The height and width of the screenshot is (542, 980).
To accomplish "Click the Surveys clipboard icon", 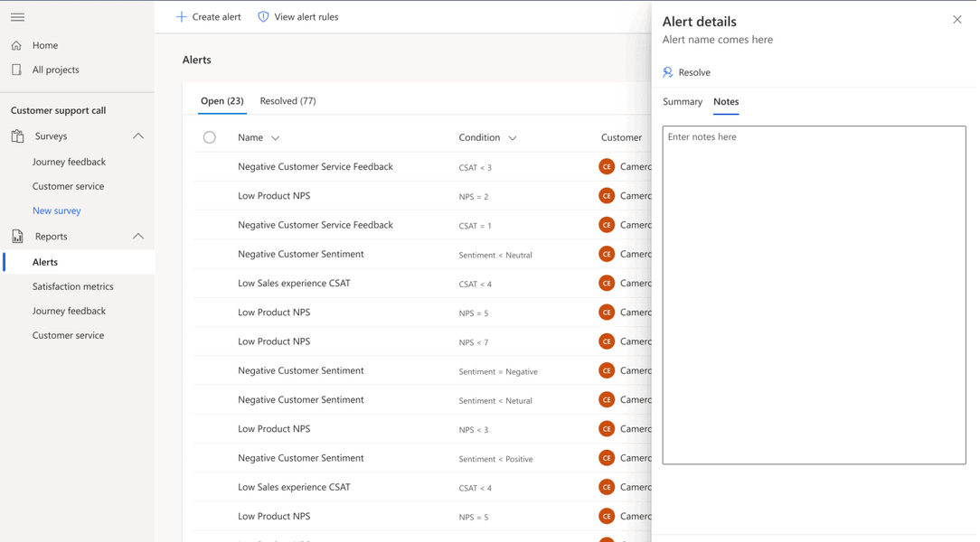I will 17,136.
